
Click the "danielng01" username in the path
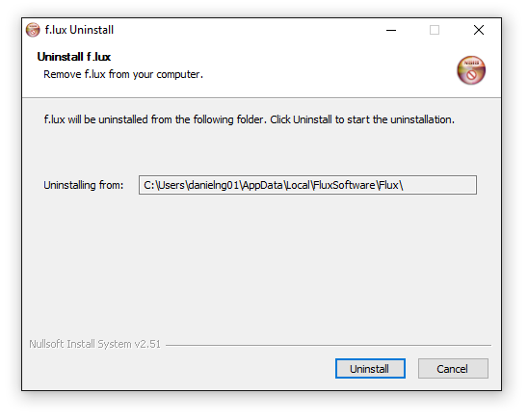(x=214, y=185)
